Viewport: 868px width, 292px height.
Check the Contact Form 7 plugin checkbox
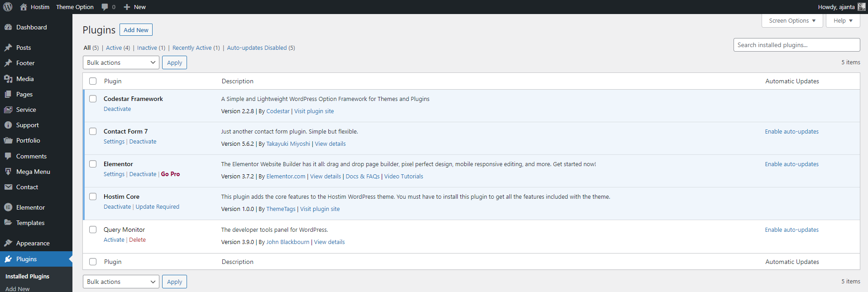[x=93, y=131]
